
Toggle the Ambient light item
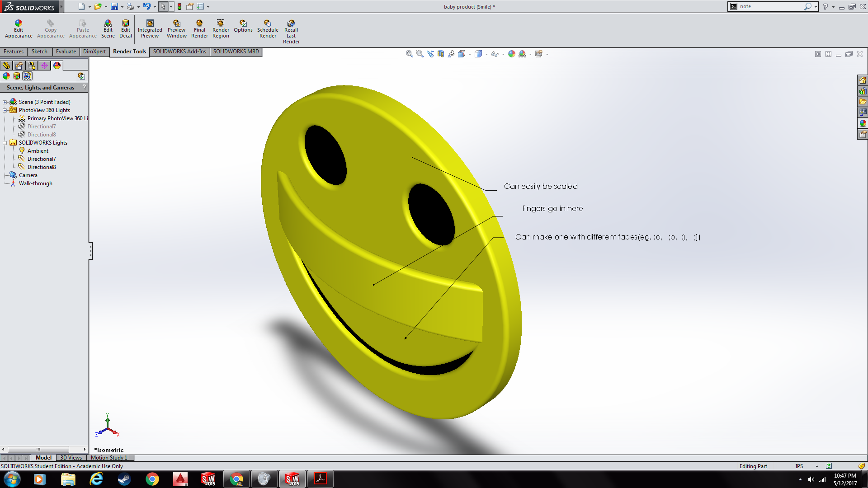[38, 151]
